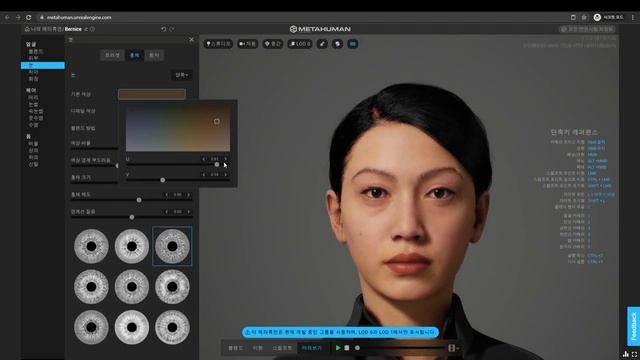The height and width of the screenshot is (360, 640).
Task: Switch to the 스컬프트 sculpt mode
Action: (x=282, y=348)
